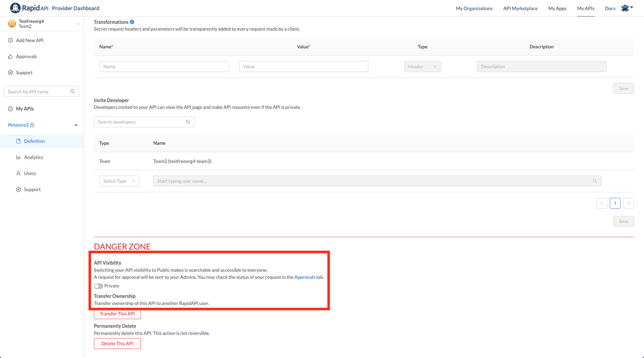
Task: Click the Transformations info icon
Action: (132, 22)
